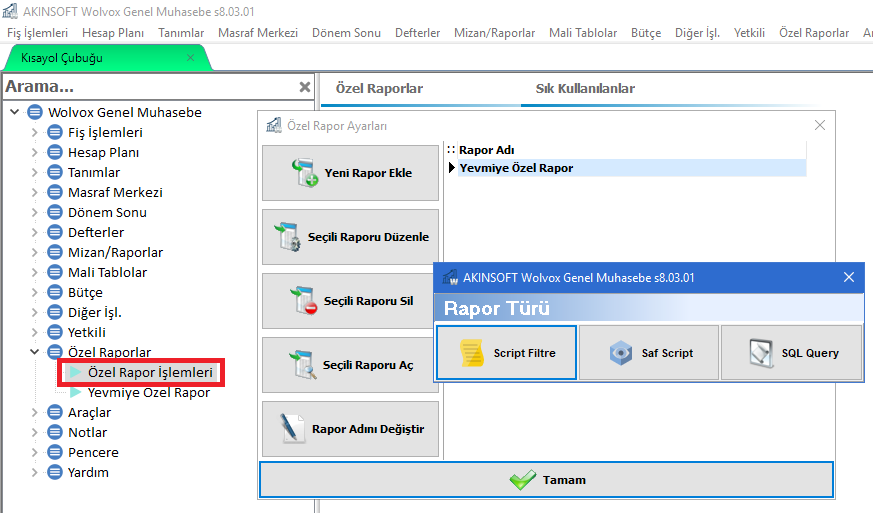Click the Seçili Raporu Aç magnifier icon

tap(303, 365)
